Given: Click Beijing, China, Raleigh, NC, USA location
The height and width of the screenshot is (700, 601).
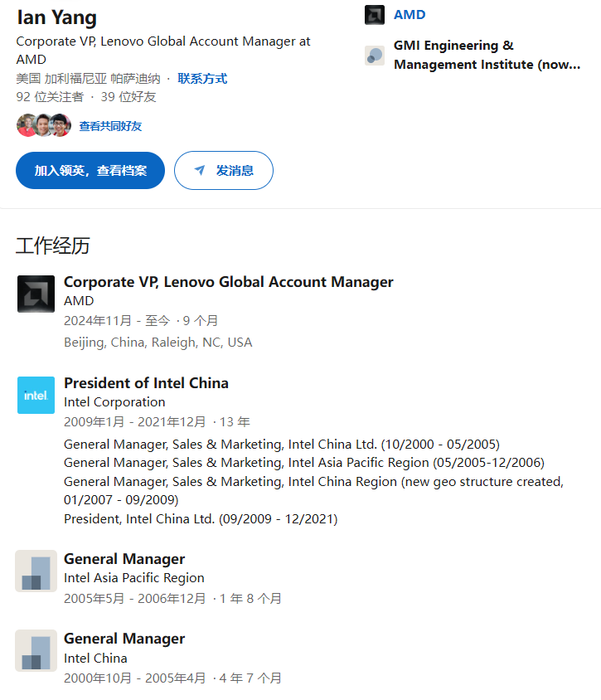Looking at the screenshot, I should (x=158, y=343).
